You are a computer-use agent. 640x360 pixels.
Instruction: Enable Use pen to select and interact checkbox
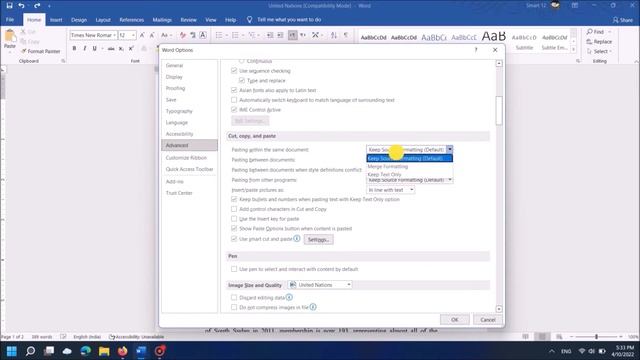coord(234,269)
